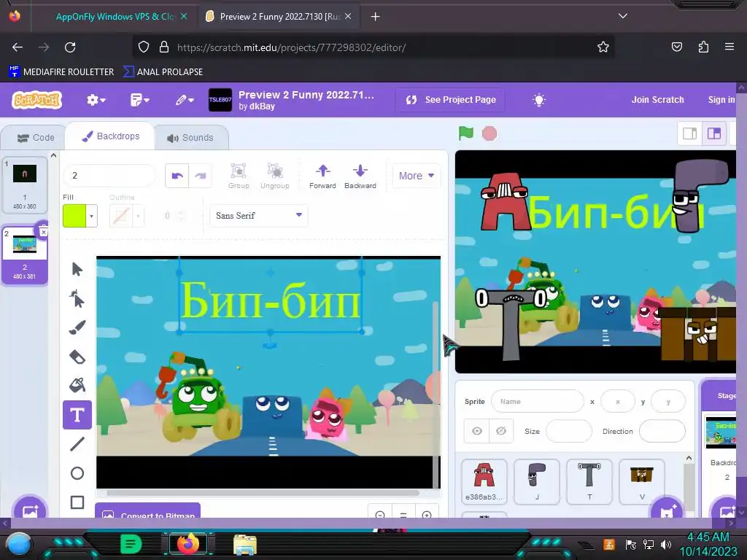Switch to the Backdrops tab
This screenshot has width=747, height=560.
point(111,136)
